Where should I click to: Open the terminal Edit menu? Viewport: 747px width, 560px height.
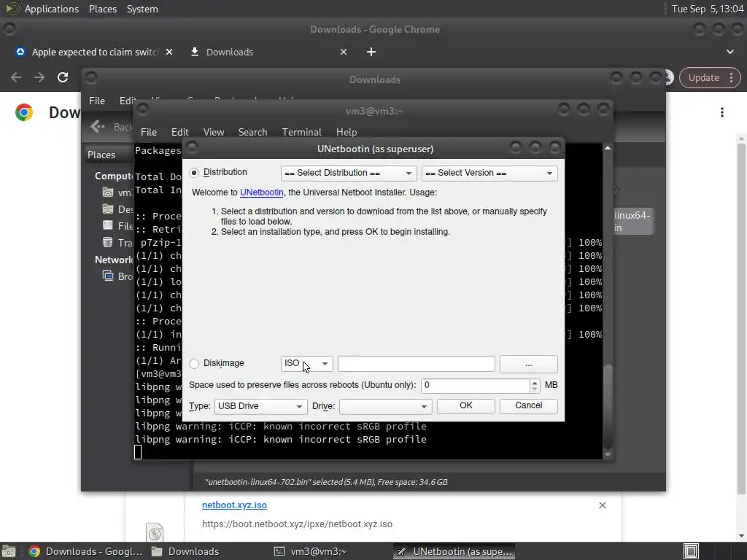click(179, 132)
